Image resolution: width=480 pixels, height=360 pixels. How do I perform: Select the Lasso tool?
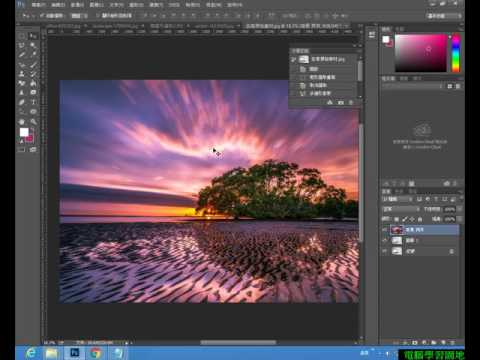(22, 45)
